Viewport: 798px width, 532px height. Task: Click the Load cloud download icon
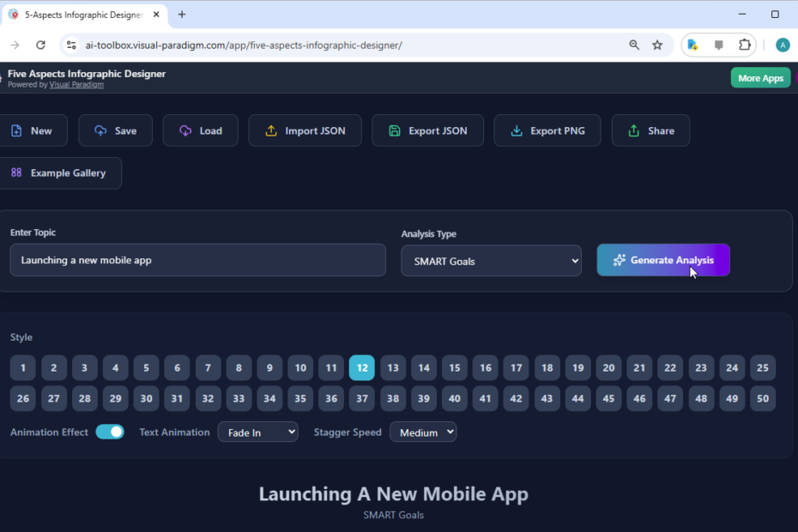185,131
